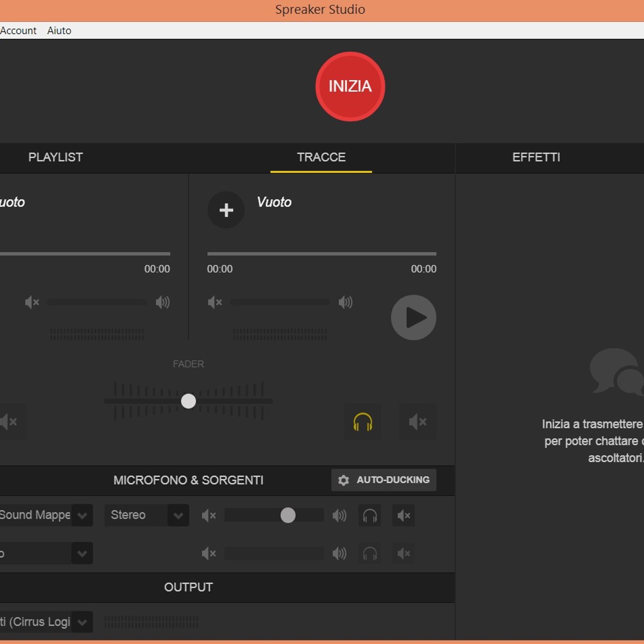
Task: Click the low volume icon in the Stereo microphone row
Action: click(x=209, y=516)
